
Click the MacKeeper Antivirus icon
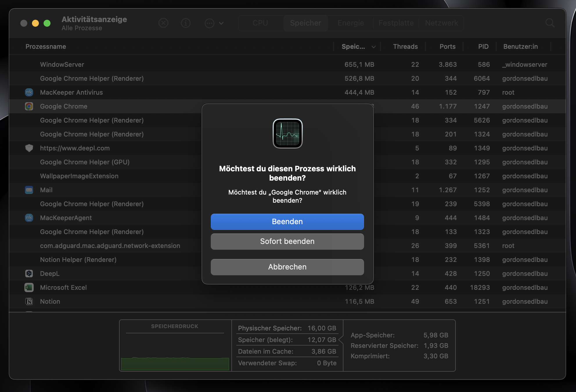click(x=29, y=92)
